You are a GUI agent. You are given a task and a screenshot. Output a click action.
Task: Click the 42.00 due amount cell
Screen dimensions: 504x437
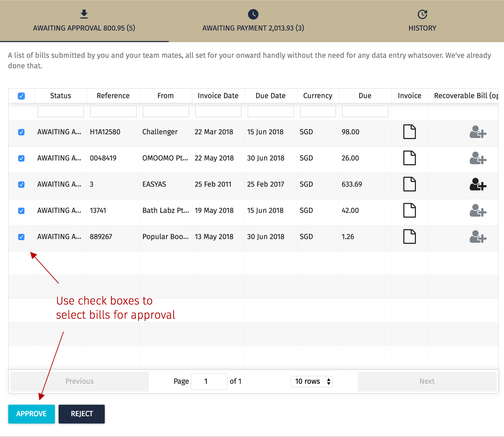tap(350, 210)
